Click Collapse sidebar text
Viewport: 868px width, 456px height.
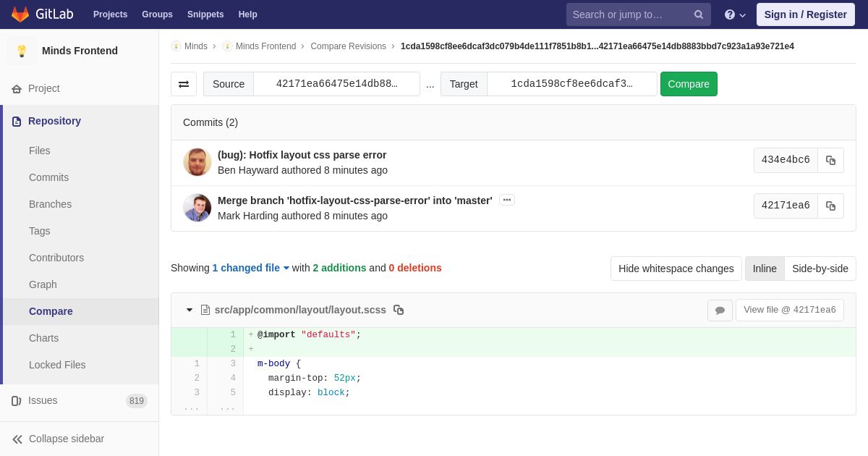pos(67,439)
